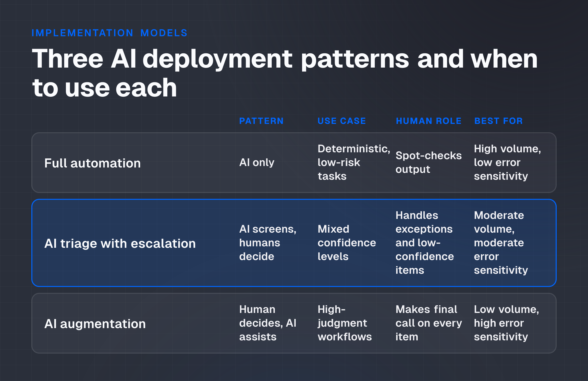Click the 'Full automation' row title
This screenshot has width=588, height=381.
pyautogui.click(x=92, y=163)
